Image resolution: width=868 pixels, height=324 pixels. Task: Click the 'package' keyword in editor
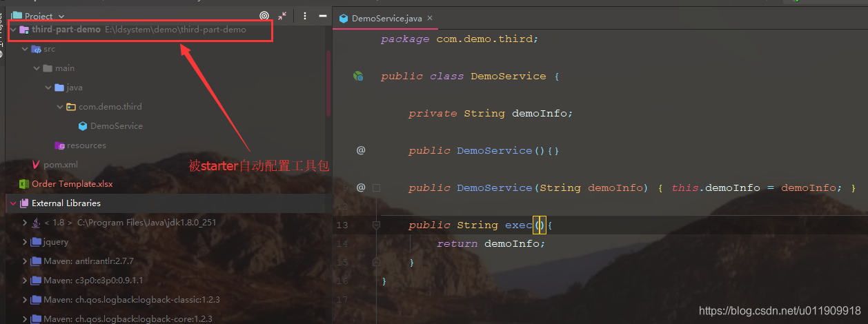[405, 39]
